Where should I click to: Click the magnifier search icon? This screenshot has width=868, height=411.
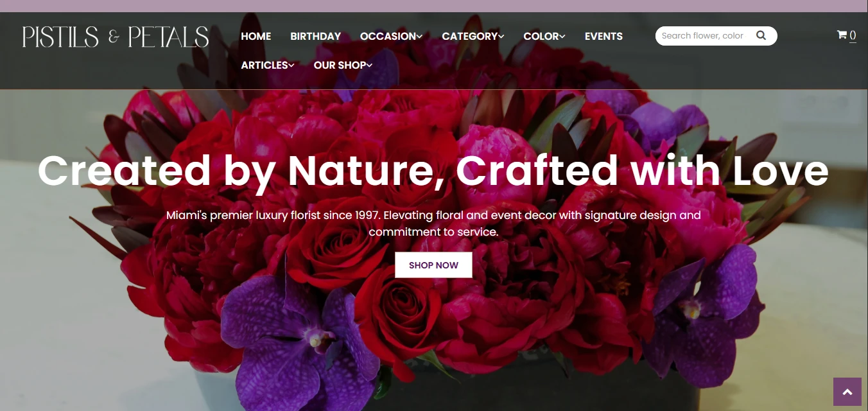(x=761, y=36)
